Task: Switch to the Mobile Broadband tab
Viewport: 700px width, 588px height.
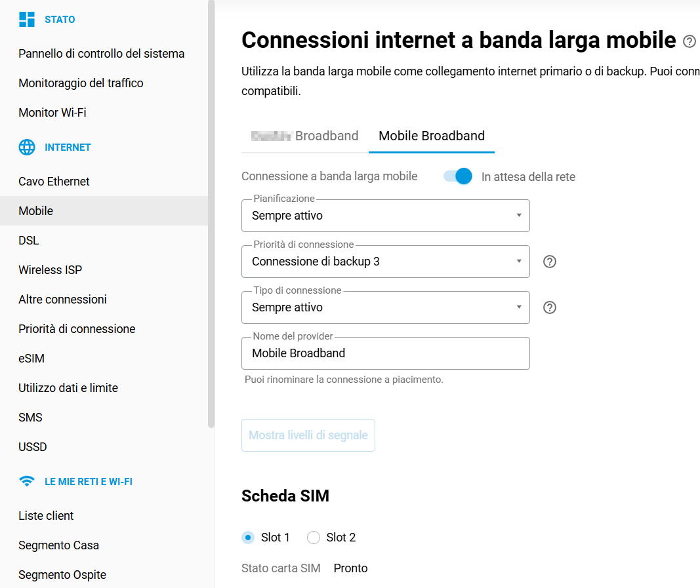Action: coord(432,136)
